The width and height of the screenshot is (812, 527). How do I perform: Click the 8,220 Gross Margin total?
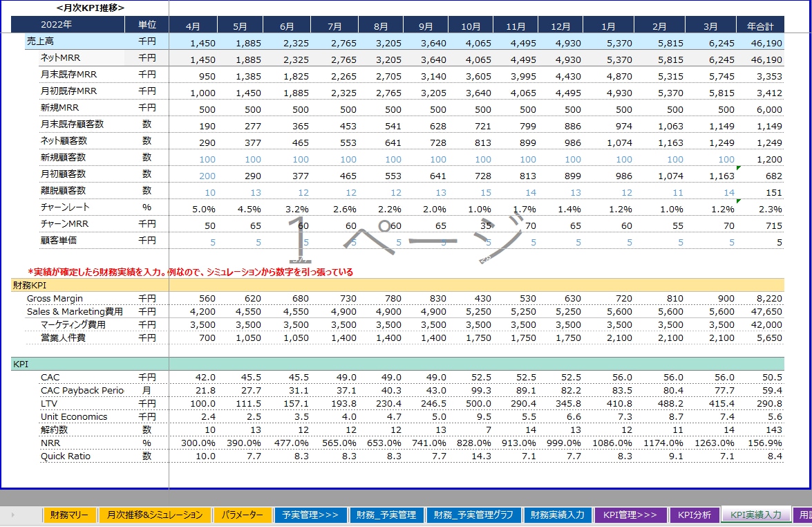point(769,299)
